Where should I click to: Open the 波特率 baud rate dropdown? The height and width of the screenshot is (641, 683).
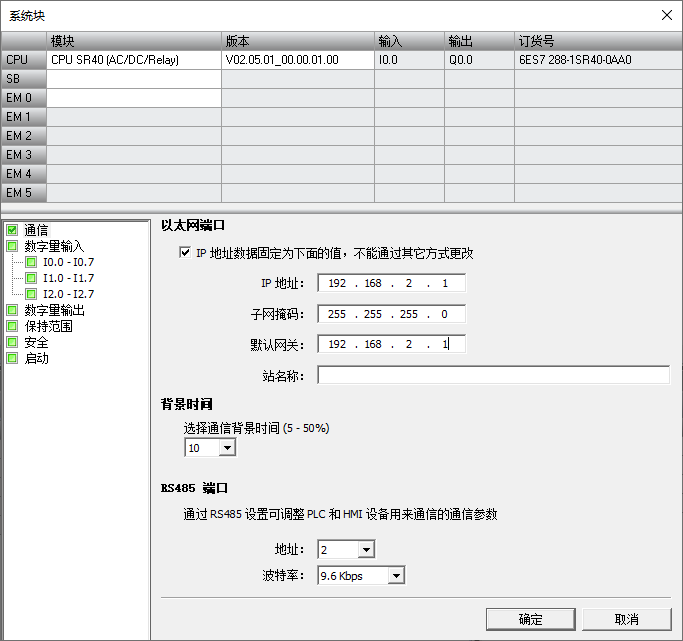click(x=396, y=576)
